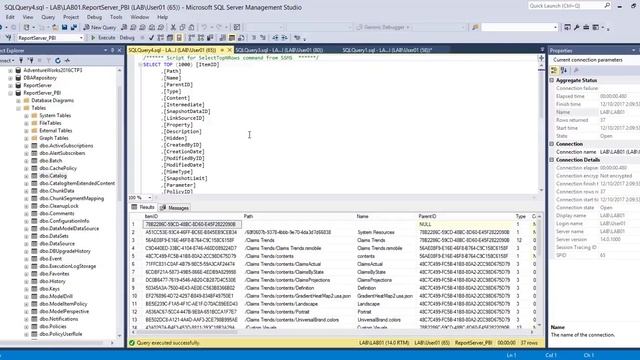Click the Cut scissors icon
The width and height of the screenshot is (640, 360).
(x=173, y=27)
